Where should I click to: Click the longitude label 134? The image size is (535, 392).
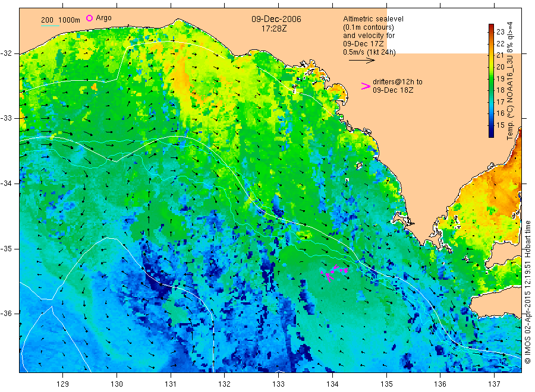332,384
